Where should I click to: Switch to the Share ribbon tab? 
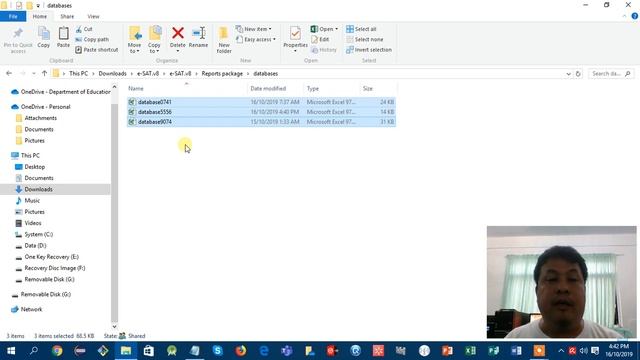pos(67,16)
